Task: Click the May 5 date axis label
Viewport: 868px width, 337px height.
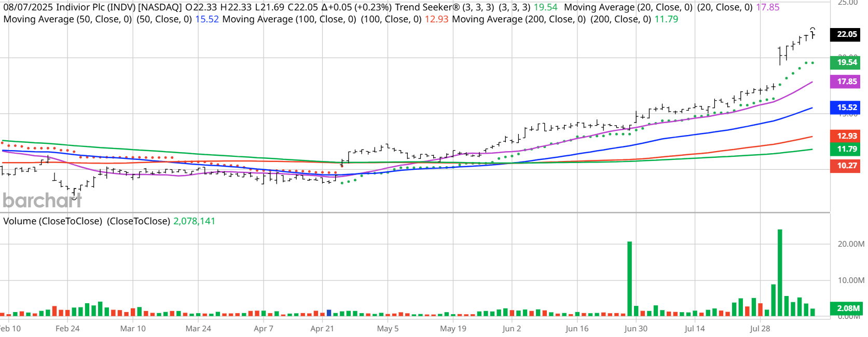Action: coord(388,329)
